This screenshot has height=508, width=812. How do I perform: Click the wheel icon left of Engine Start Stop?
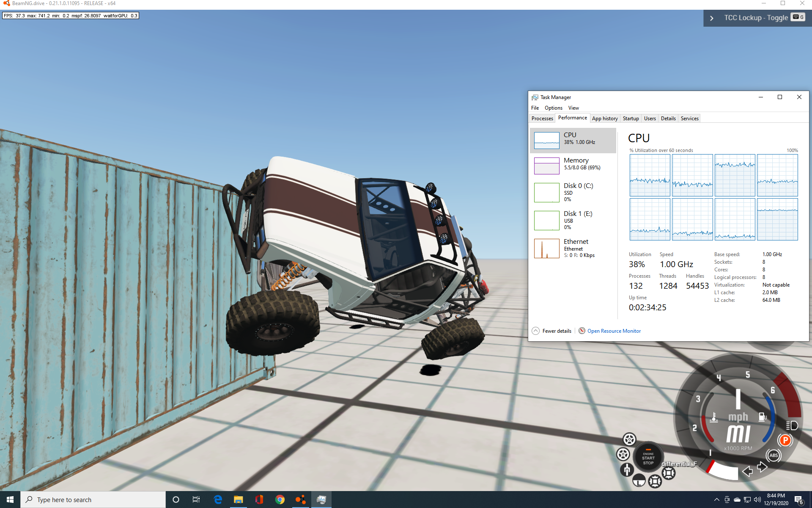coord(623,454)
